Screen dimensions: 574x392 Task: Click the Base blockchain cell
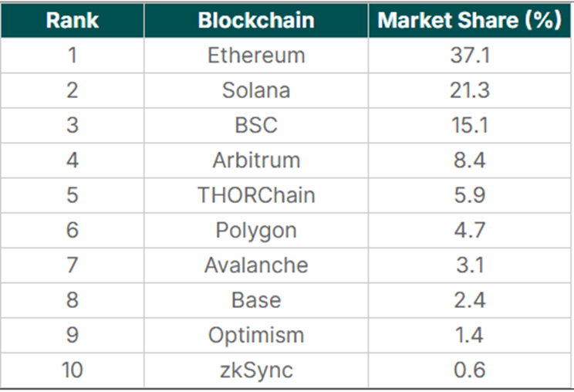pos(256,300)
